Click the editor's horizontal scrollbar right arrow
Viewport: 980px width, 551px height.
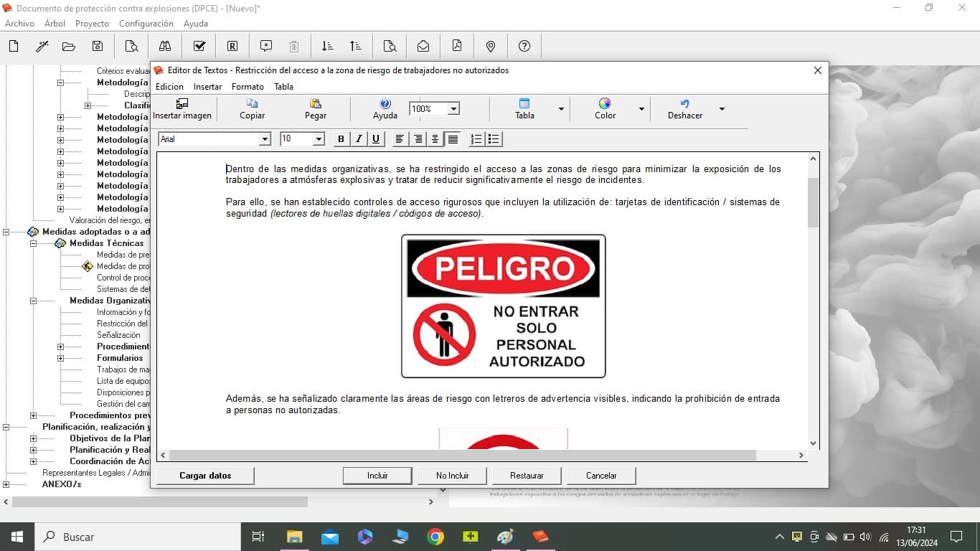801,456
